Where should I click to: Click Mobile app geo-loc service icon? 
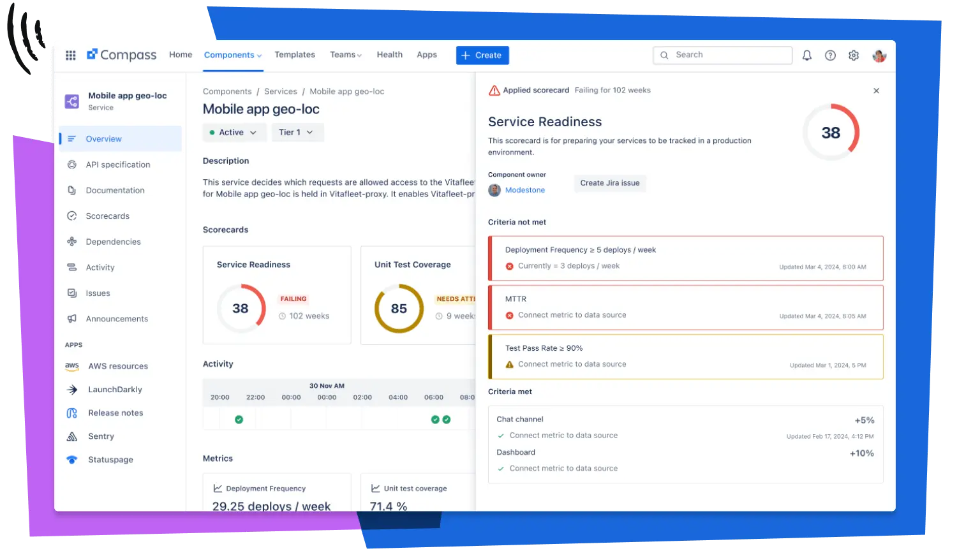pos(72,101)
